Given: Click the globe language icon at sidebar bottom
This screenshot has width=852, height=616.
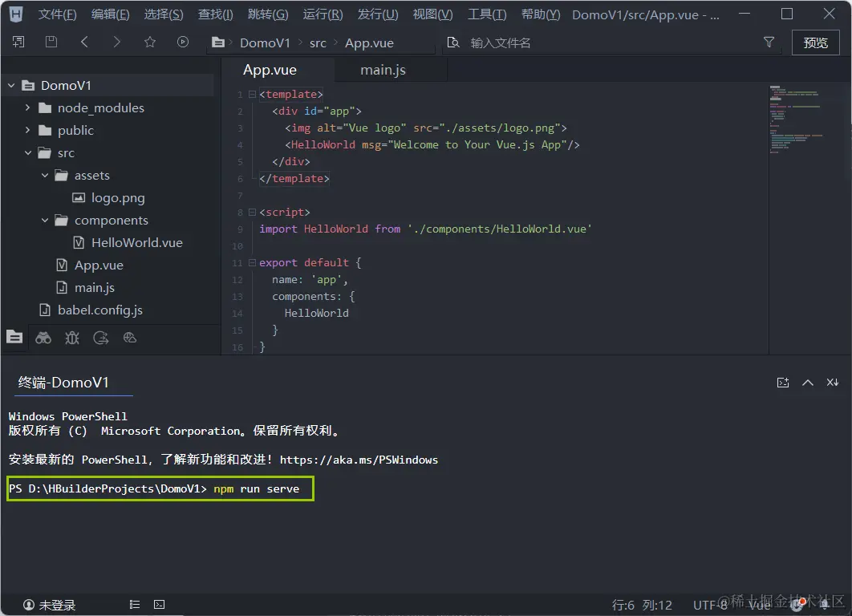Looking at the screenshot, I should click(130, 338).
